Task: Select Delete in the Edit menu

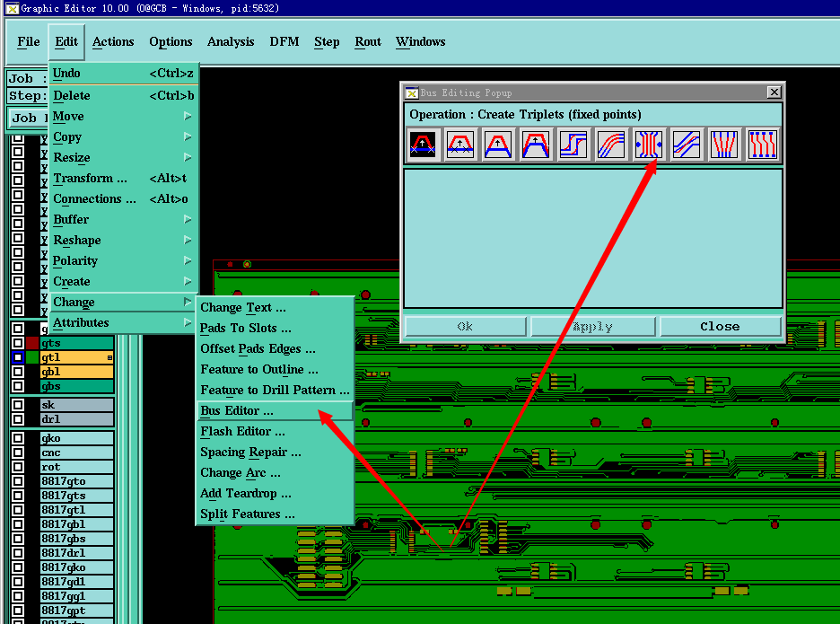Action: (x=124, y=96)
